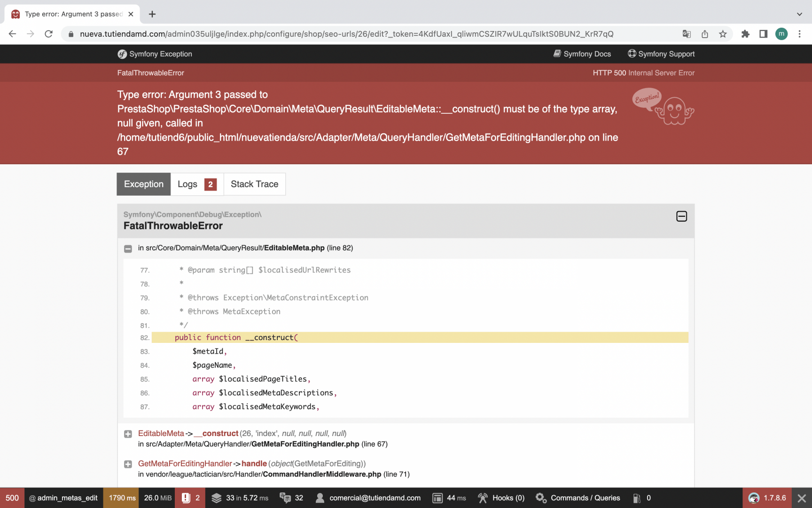
Task: Click the browser forward arrow
Action: coord(31,34)
